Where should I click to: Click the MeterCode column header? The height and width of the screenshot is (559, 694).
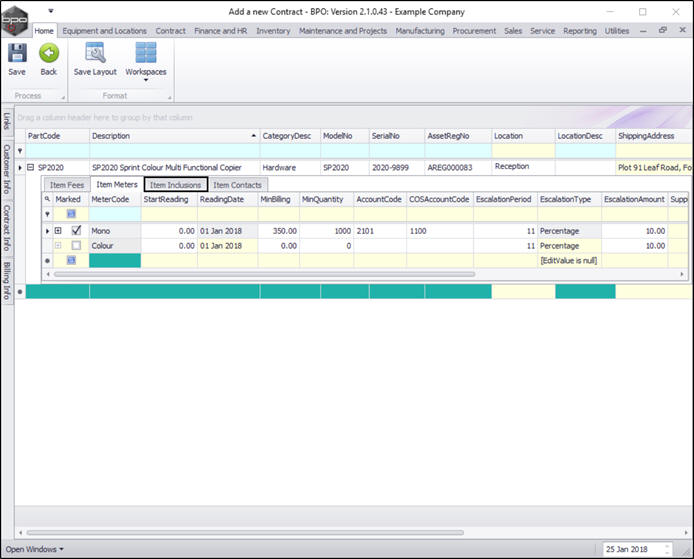[x=115, y=200]
